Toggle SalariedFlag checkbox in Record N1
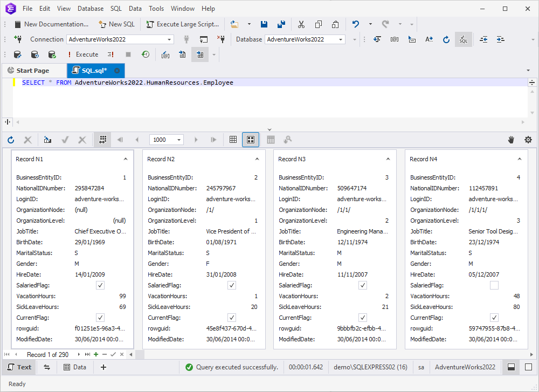This screenshot has width=539, height=392. pos(100,285)
